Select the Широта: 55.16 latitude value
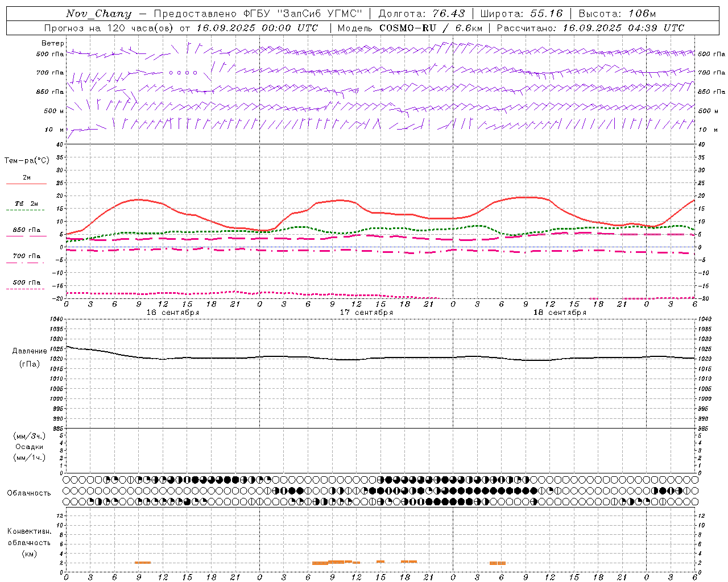This screenshot has height=582, width=728. [x=522, y=14]
